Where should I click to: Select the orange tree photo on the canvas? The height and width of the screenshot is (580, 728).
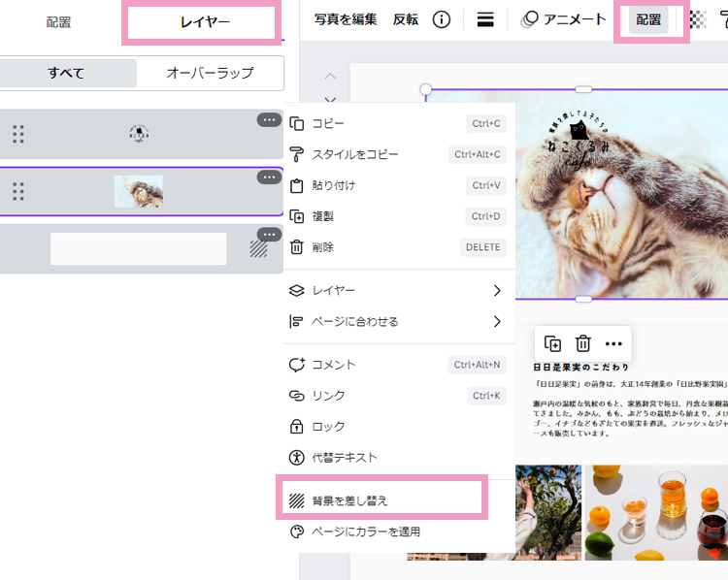548,512
